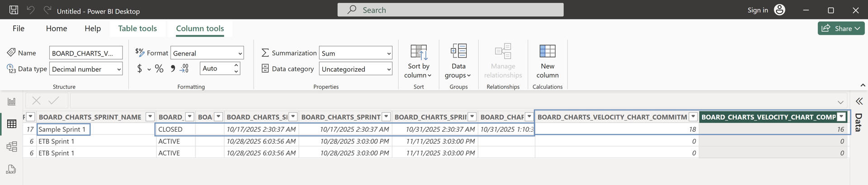Open the Summarization dropdown showing Sum
868x185 pixels.
pos(355,53)
